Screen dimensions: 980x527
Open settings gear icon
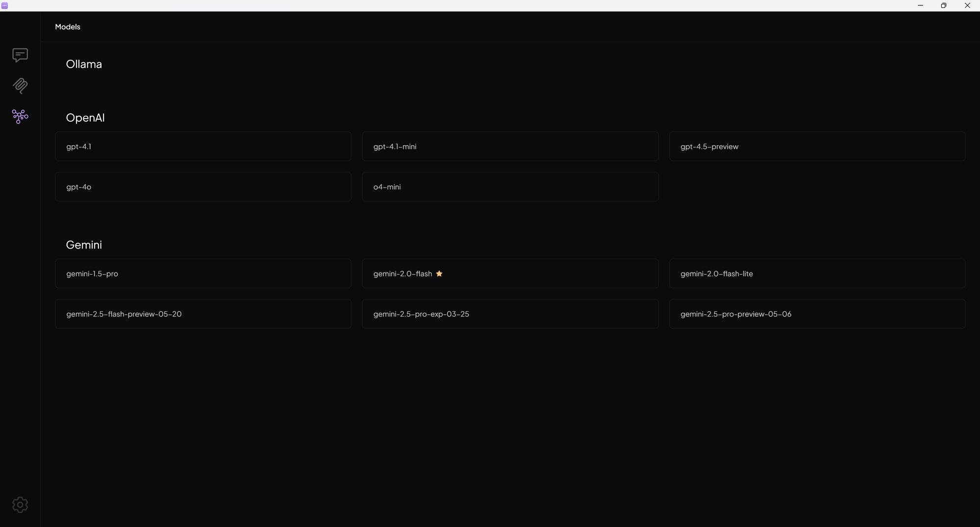[20, 504]
